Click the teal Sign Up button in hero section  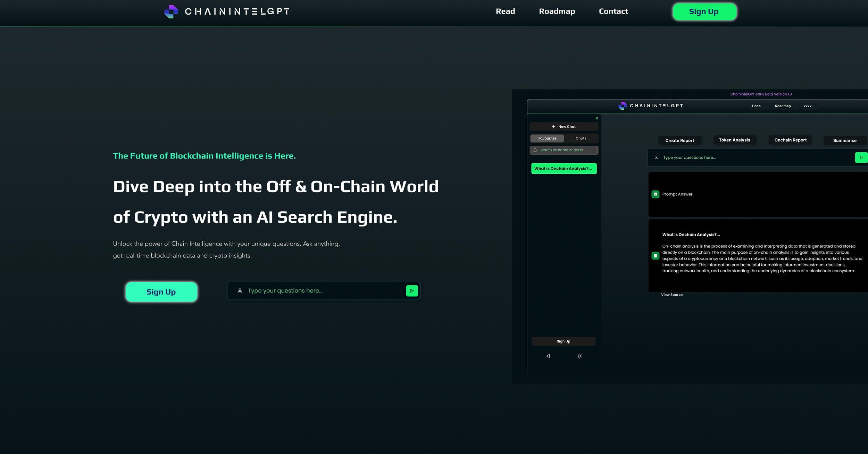point(161,292)
